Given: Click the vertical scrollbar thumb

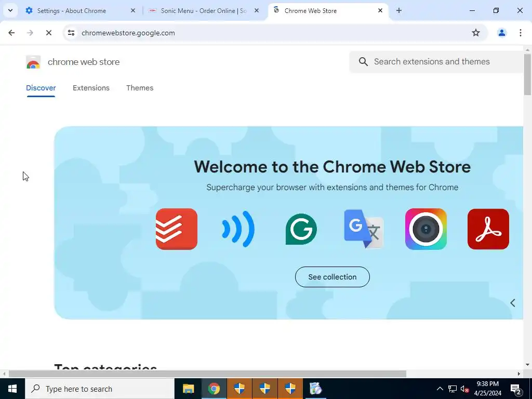Looking at the screenshot, I should [527, 74].
